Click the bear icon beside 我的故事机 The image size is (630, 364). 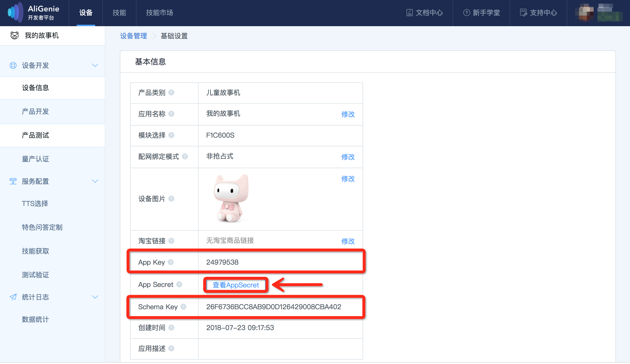(15, 35)
